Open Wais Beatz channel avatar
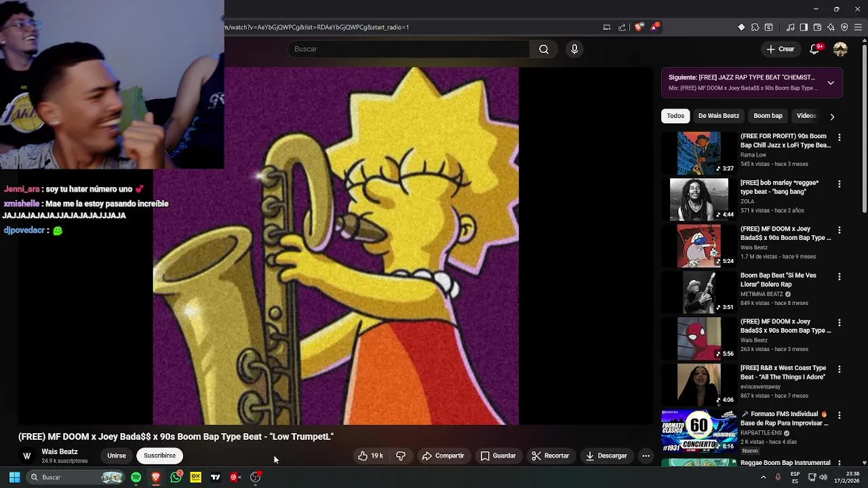The height and width of the screenshot is (488, 868). (27, 455)
